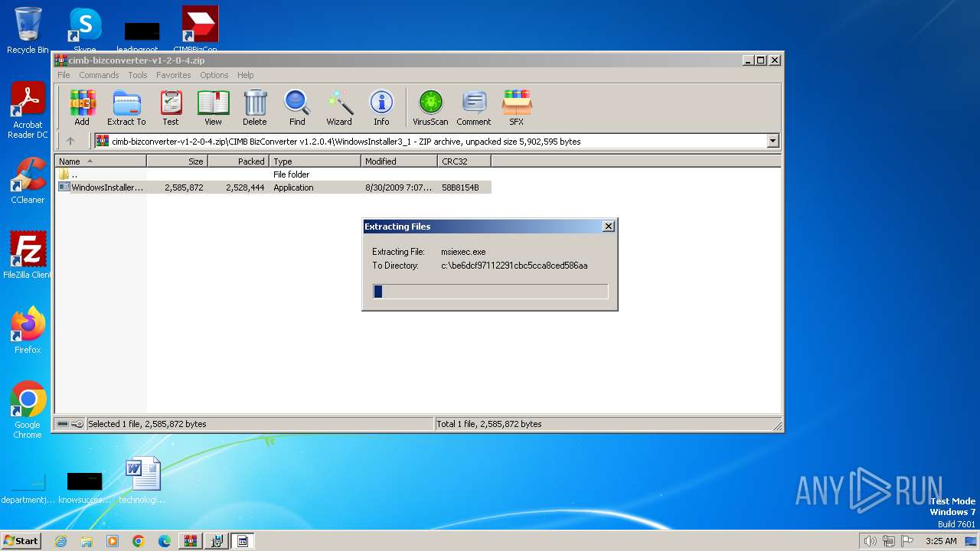
Task: Click the modified date 8/30/2009 cell
Action: [x=398, y=187]
